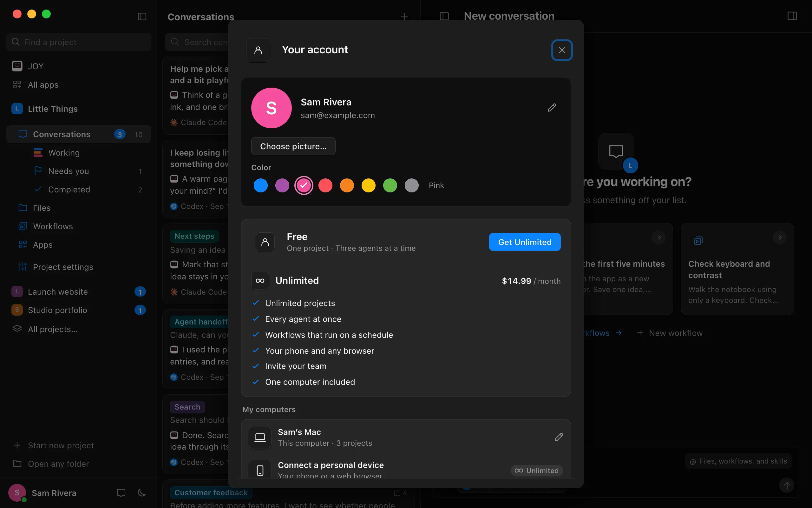This screenshot has height=508, width=812.
Task: Toggle conversations list panel icon beside New conversation
Action: tap(444, 16)
